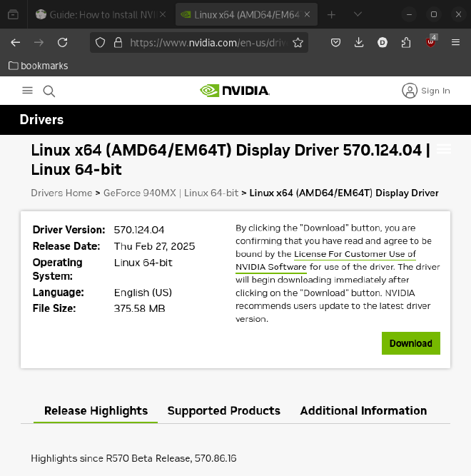Viewport: 471px width, 476px height.
Task: Switch to Supported Products tab
Action: click(x=224, y=411)
